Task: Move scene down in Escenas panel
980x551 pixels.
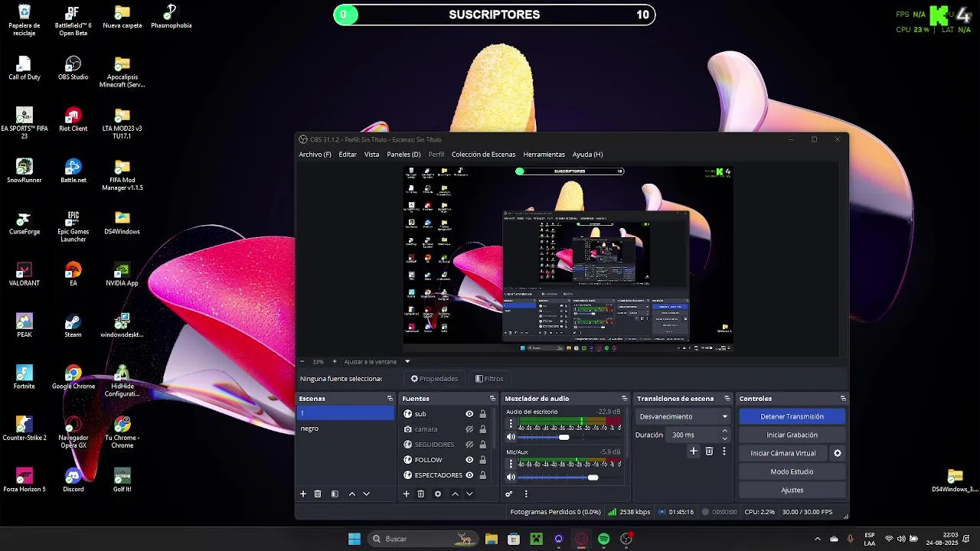Action: 366,494
